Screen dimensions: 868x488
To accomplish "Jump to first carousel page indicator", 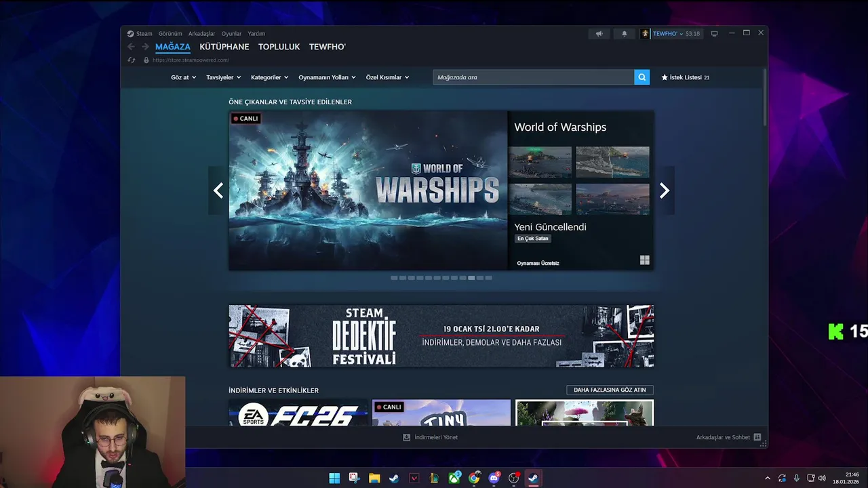I will click(394, 278).
